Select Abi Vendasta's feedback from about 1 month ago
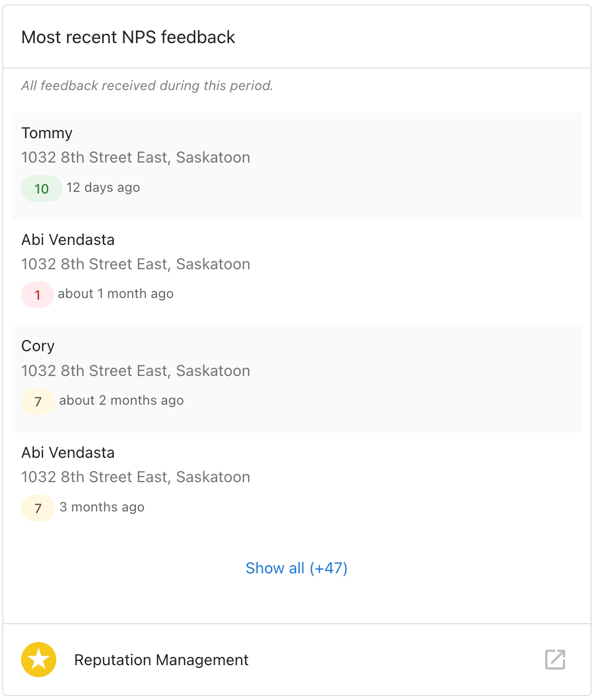595x700 pixels. (297, 273)
